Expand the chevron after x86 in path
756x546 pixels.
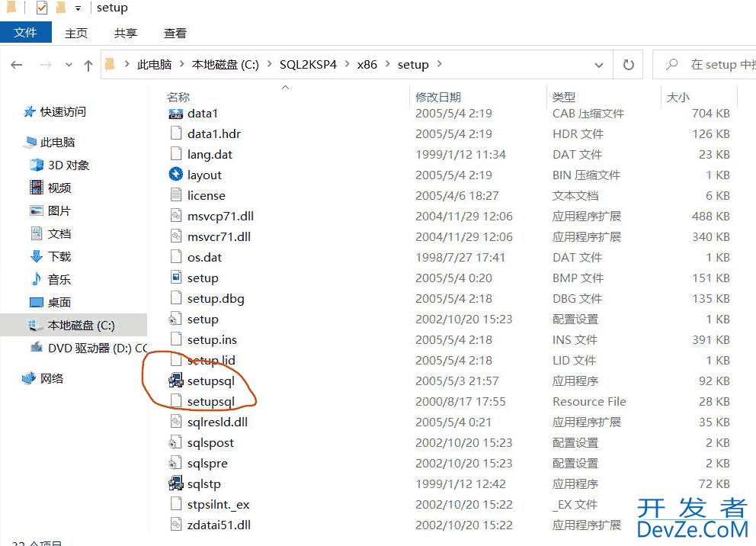(x=388, y=63)
